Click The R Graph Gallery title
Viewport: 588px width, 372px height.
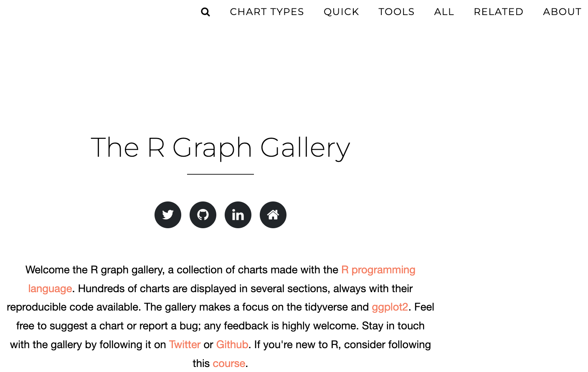point(220,148)
